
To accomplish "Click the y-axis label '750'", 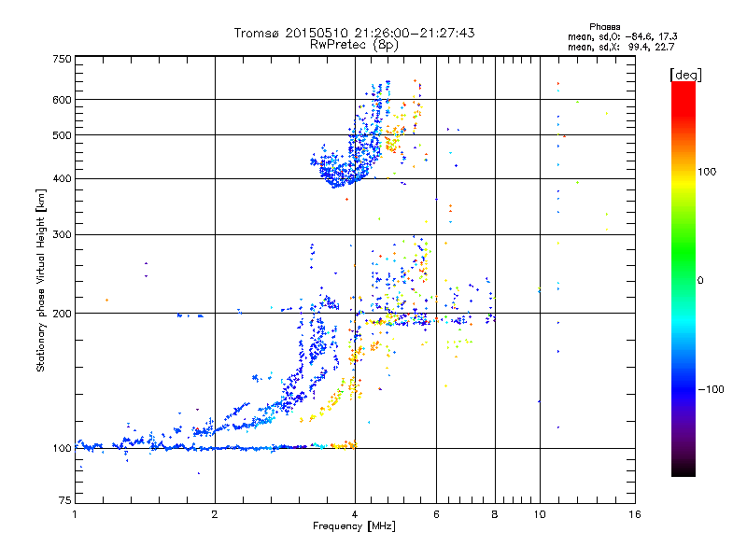I will click(63, 60).
